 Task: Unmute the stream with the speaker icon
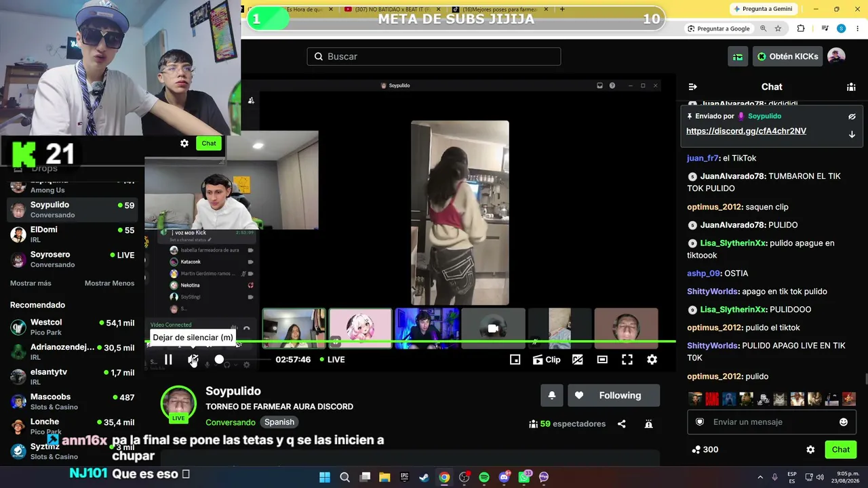click(x=193, y=360)
